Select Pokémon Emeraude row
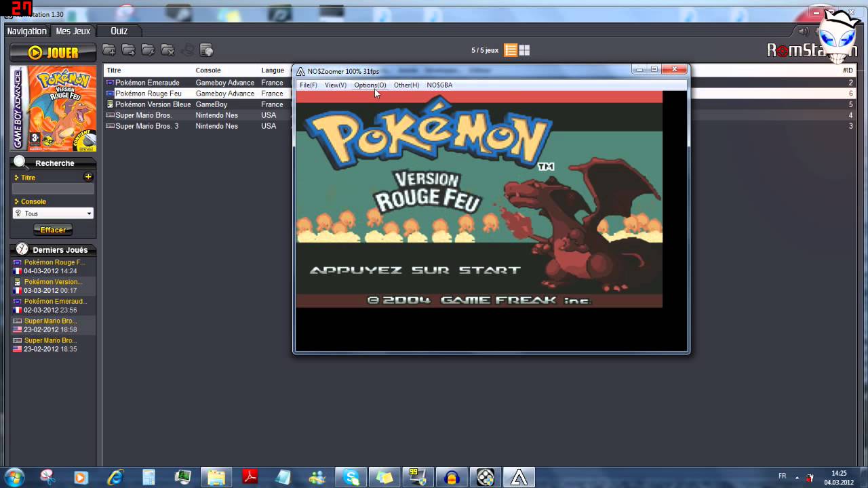The width and height of the screenshot is (868, 488). click(x=199, y=83)
